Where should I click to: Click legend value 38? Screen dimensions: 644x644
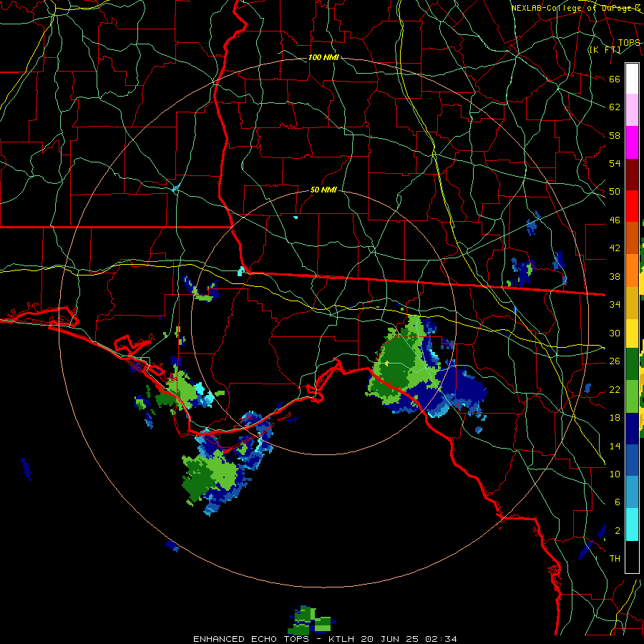615,276
